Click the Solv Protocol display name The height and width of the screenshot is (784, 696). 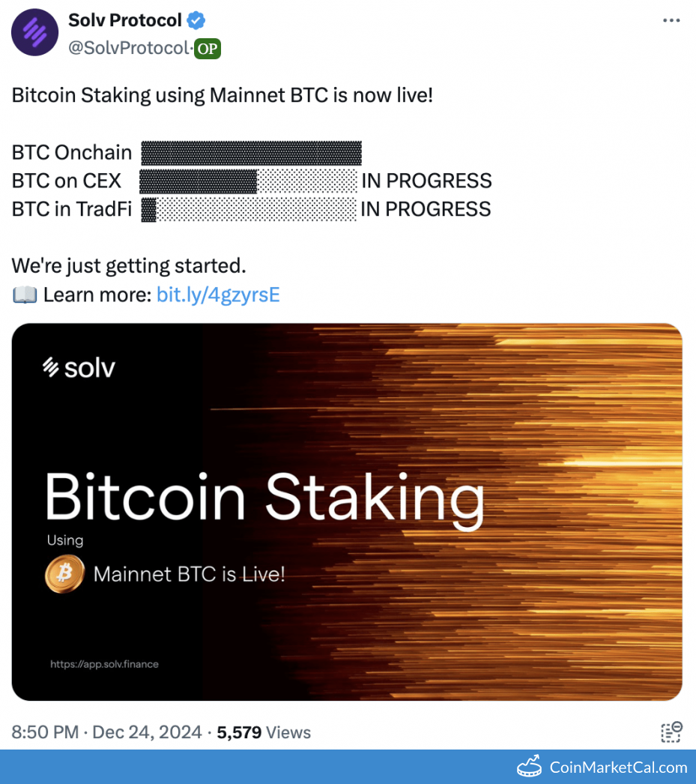[x=125, y=20]
